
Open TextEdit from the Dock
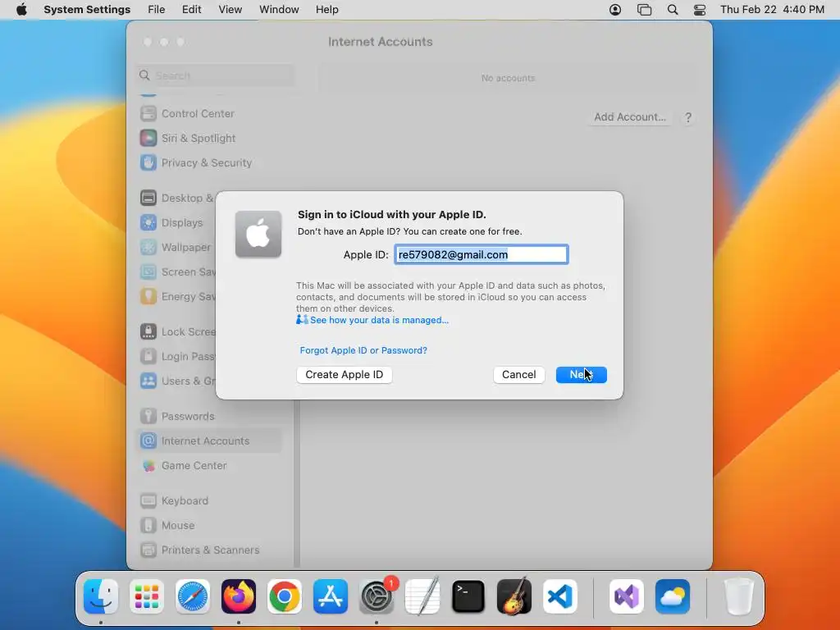[x=422, y=596]
